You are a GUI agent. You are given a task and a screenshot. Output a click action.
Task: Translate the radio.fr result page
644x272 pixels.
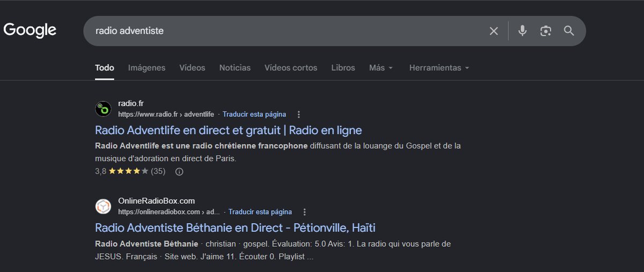[x=254, y=114]
